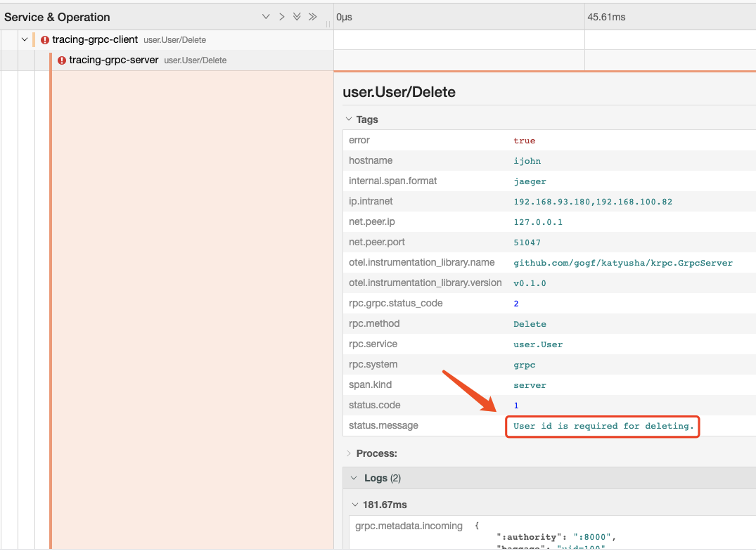This screenshot has height=551, width=756.
Task: Click the ip.intranet tag row
Action: tap(549, 202)
